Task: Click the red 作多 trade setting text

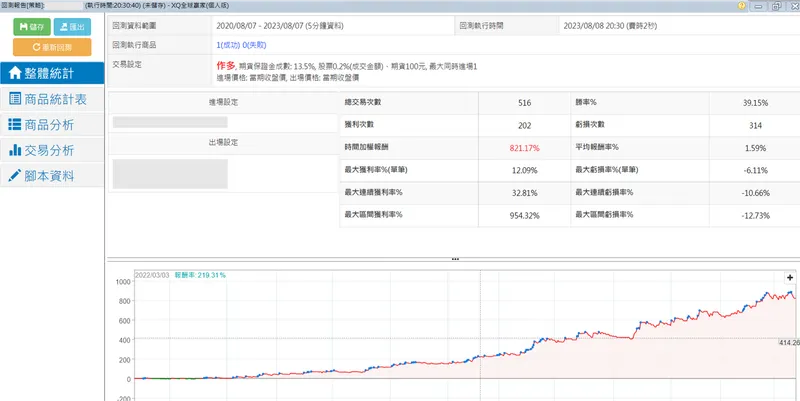Action: click(x=226, y=66)
